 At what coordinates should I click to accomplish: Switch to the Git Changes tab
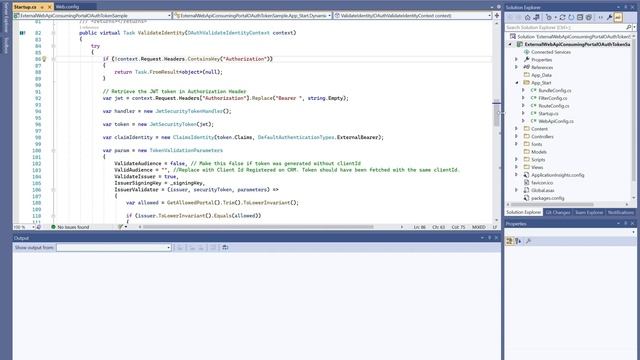(558, 213)
